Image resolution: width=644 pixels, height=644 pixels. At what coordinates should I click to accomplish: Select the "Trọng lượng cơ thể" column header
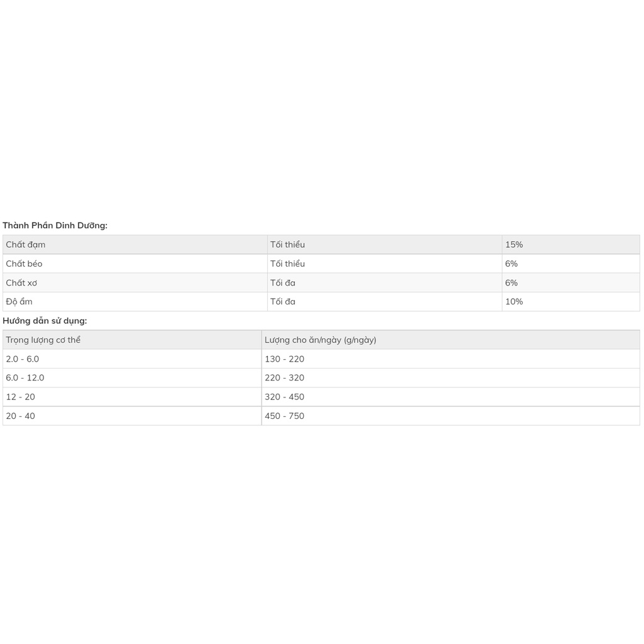click(x=43, y=340)
